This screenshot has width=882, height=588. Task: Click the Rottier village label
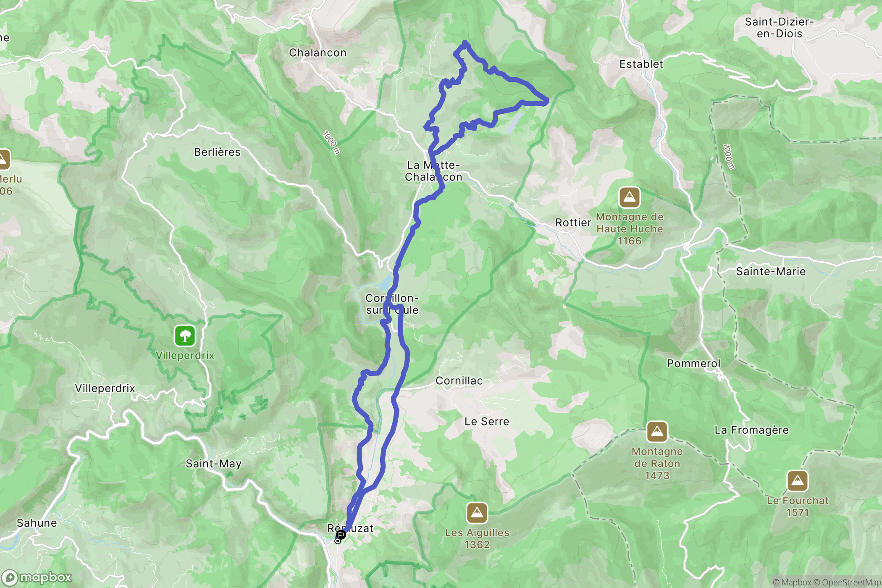click(x=573, y=223)
